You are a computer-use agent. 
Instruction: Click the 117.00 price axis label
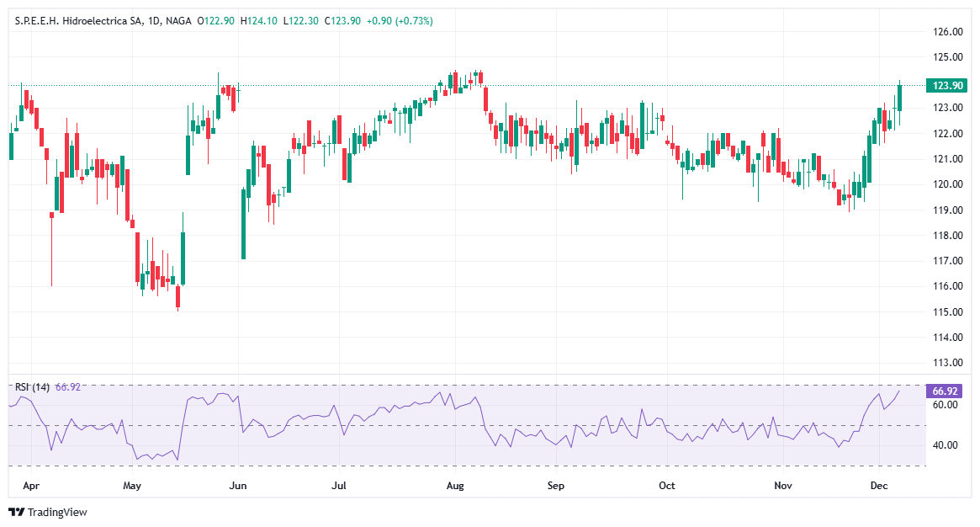pos(947,261)
